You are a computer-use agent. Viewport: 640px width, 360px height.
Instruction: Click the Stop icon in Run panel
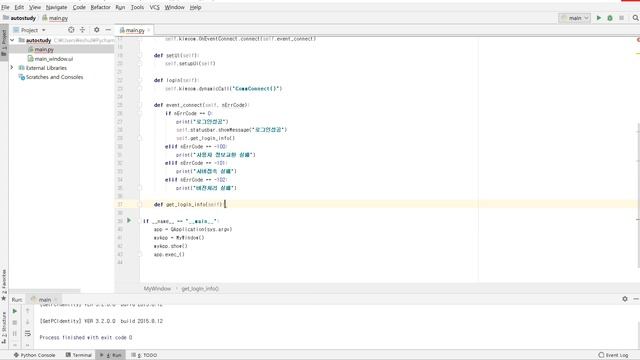tap(15, 322)
